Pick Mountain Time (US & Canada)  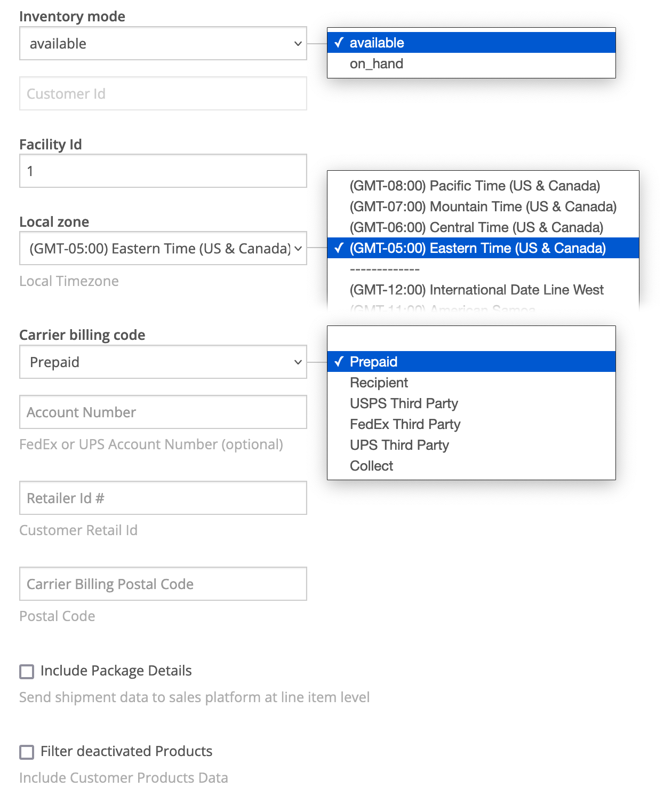[x=483, y=206]
